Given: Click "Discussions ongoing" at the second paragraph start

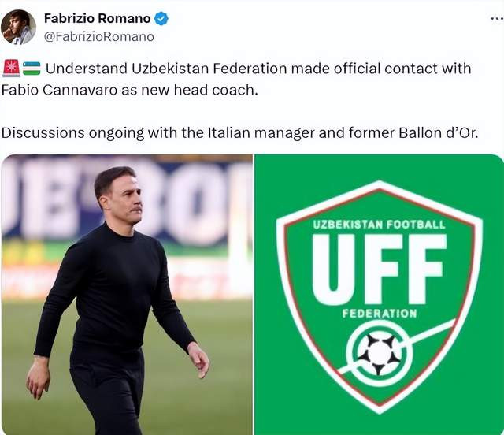Looking at the screenshot, I should [65, 132].
